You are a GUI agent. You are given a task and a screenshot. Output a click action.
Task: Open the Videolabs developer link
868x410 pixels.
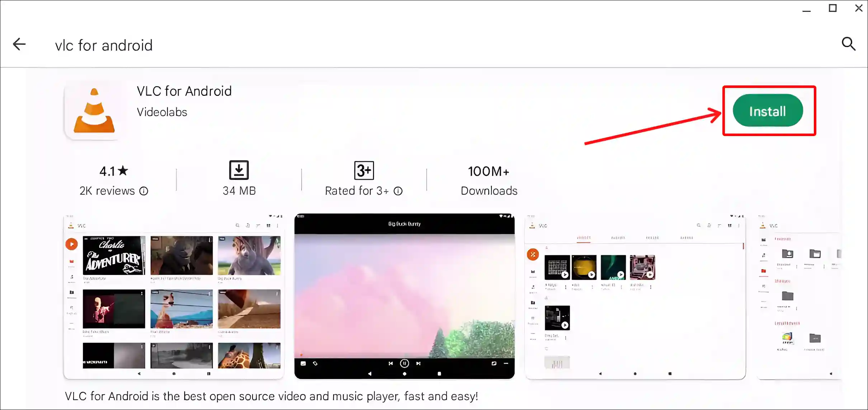(162, 112)
